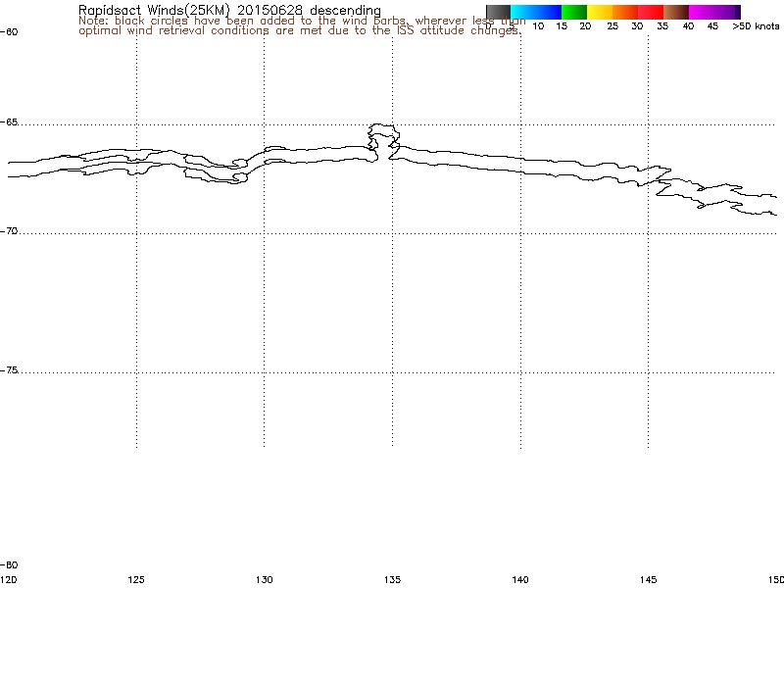Click the '-70' latitude label
This screenshot has height=686, width=784.
(9, 231)
